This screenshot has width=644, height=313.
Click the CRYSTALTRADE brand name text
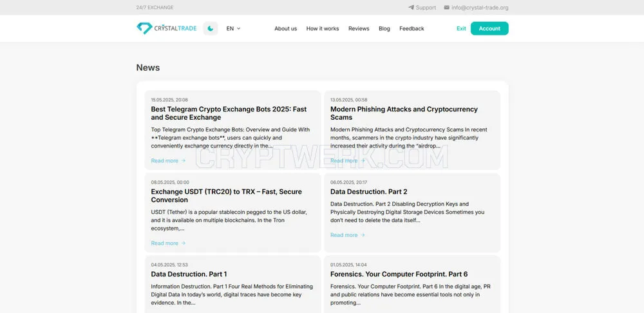pos(175,28)
